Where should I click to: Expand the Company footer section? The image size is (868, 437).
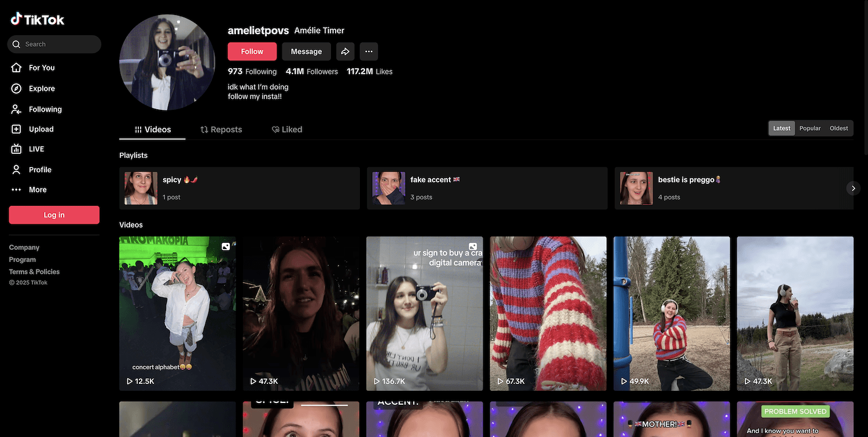click(24, 247)
